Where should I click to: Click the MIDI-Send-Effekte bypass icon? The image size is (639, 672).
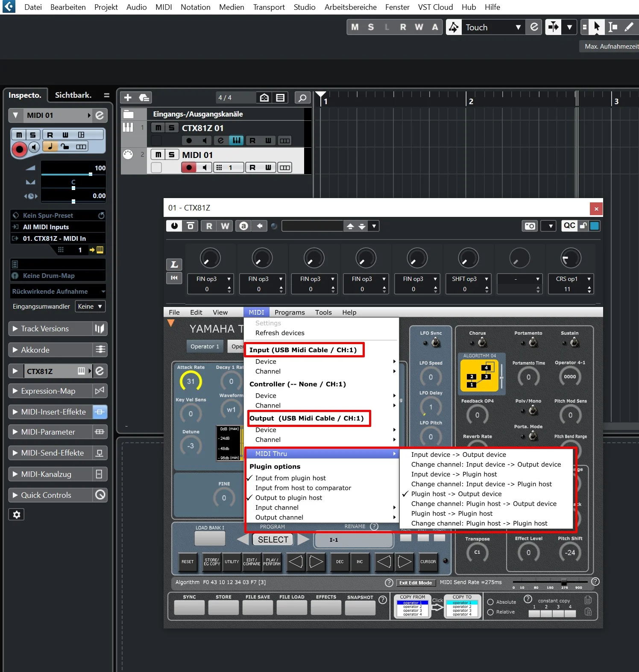[100, 453]
